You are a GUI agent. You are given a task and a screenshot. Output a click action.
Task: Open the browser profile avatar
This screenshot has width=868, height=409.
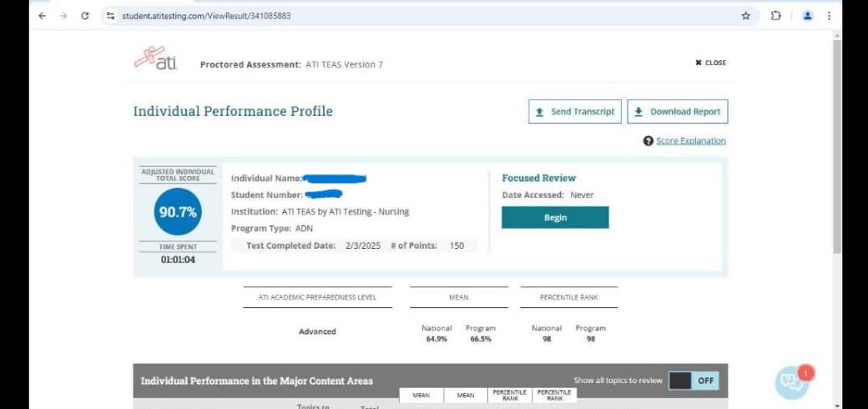pos(808,16)
